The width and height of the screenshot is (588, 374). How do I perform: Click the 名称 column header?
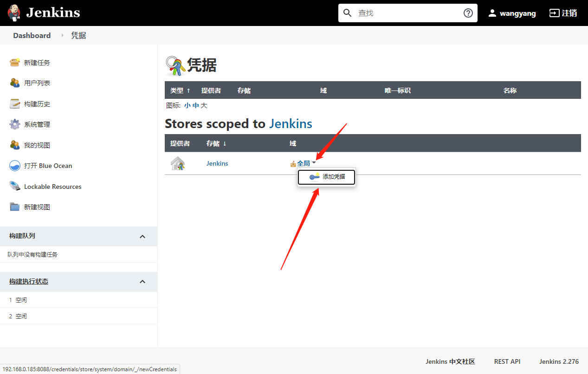pyautogui.click(x=510, y=90)
